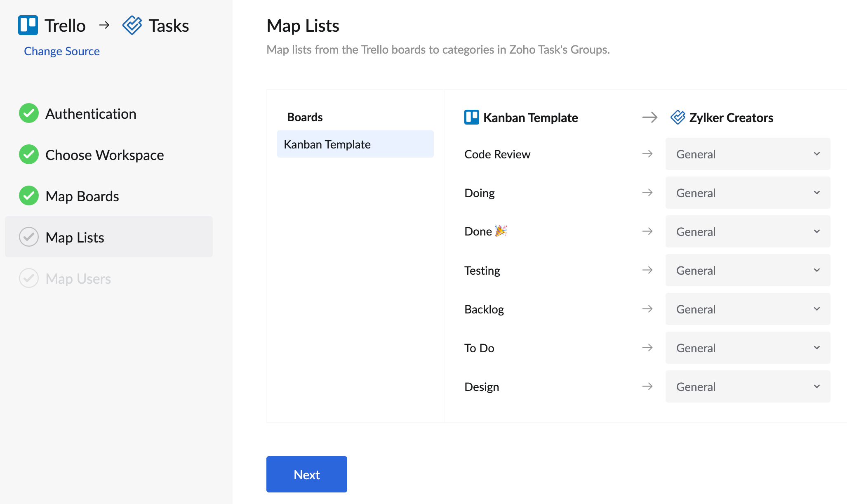Viewport: 847px width, 504px height.
Task: Click the green checkmark beside Choose Workspace
Action: (x=28, y=155)
